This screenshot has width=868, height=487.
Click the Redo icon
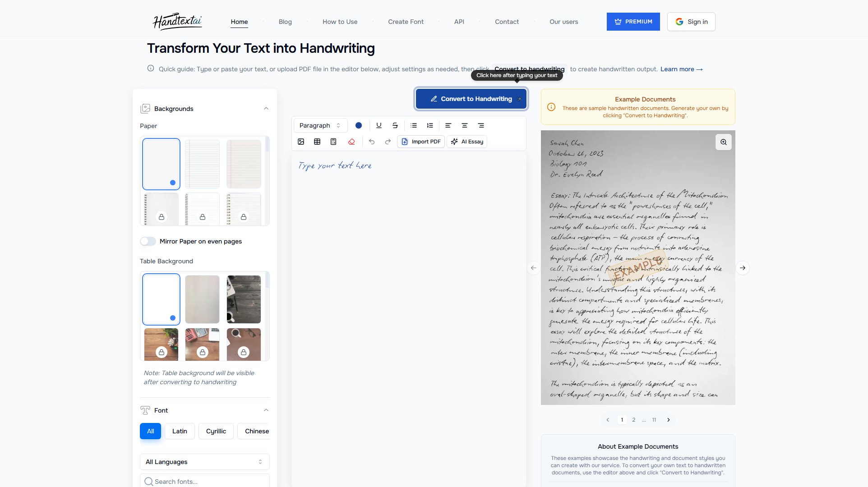point(388,142)
